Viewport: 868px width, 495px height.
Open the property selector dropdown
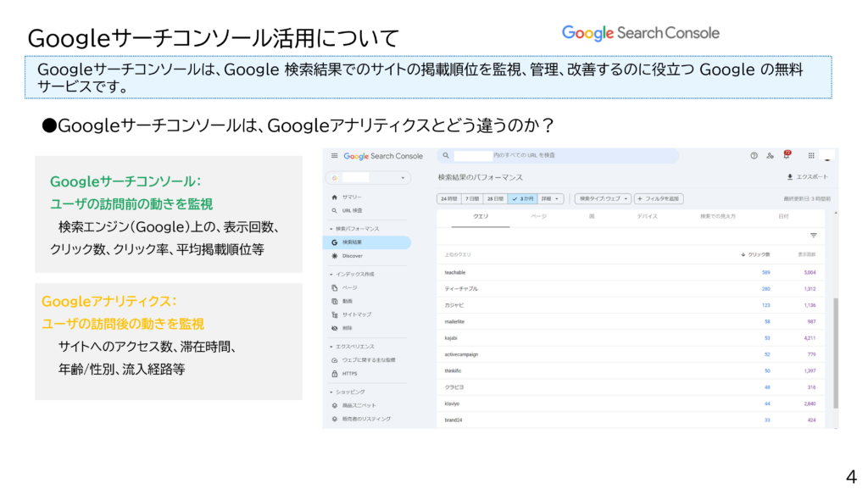(370, 178)
